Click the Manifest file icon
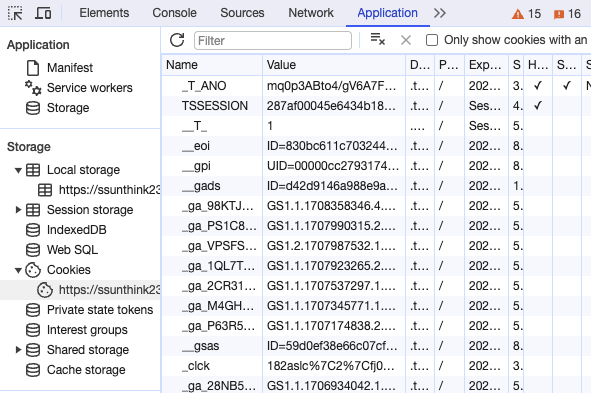591x393 pixels. (x=33, y=68)
